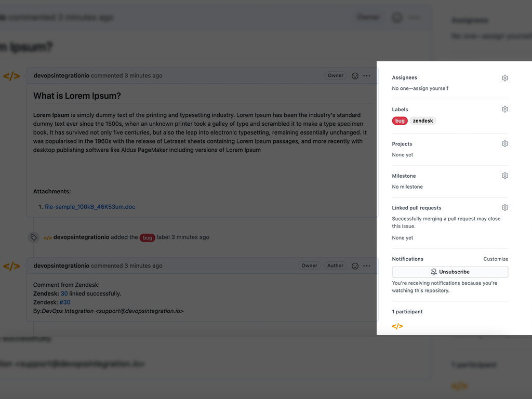The height and width of the screenshot is (399, 532).
Task: Open the first comment's kebab options menu
Action: (x=367, y=75)
